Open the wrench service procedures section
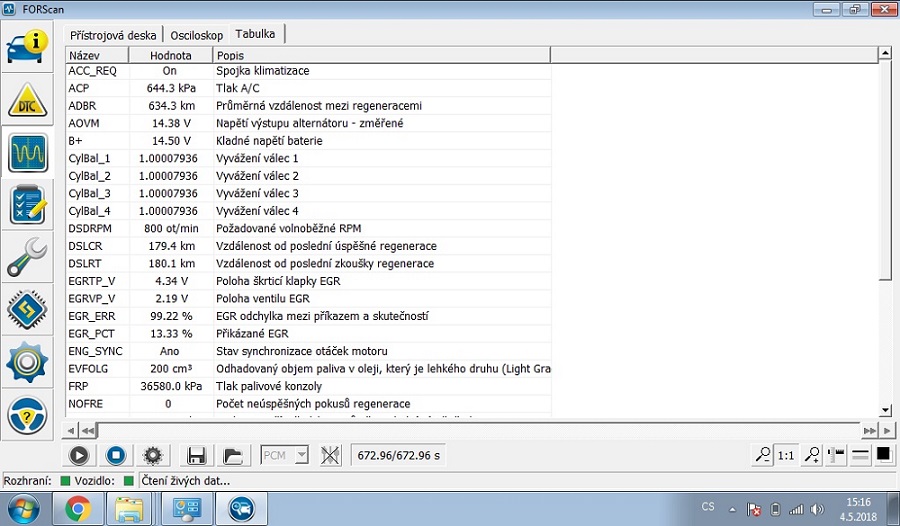This screenshot has height=526, width=900. (x=29, y=258)
